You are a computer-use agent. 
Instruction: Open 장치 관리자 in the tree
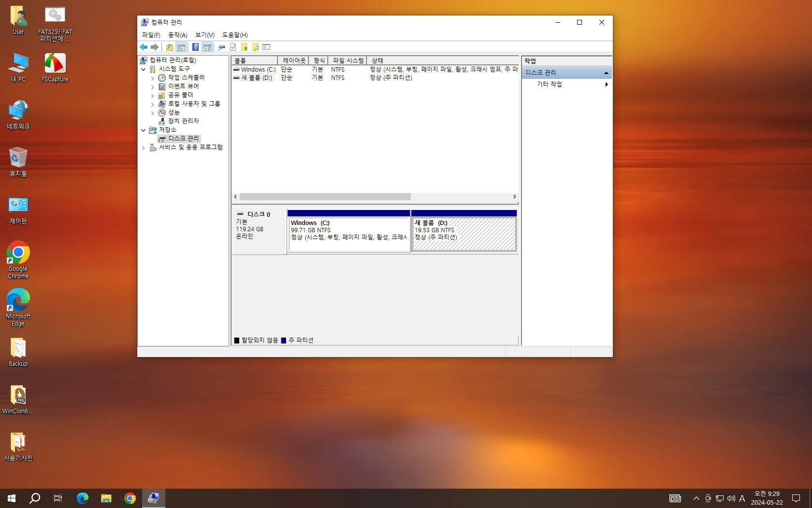(x=183, y=121)
